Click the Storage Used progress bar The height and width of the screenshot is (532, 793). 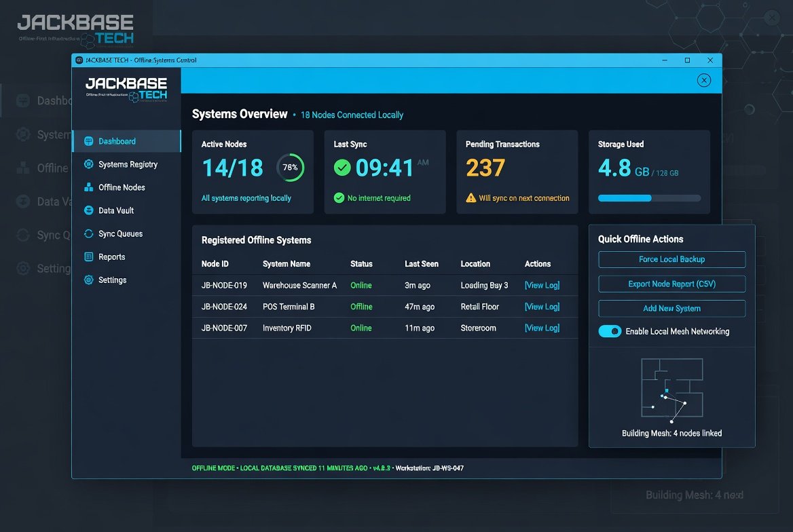point(649,198)
